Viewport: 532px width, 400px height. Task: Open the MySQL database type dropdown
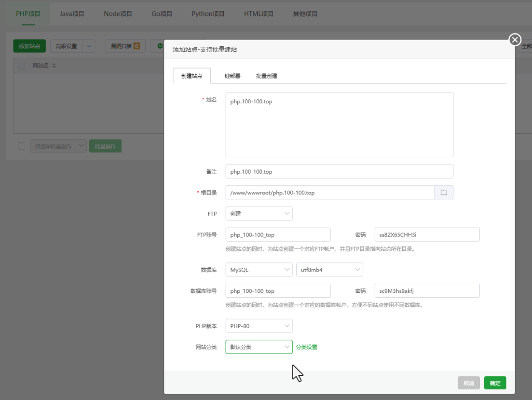point(259,270)
